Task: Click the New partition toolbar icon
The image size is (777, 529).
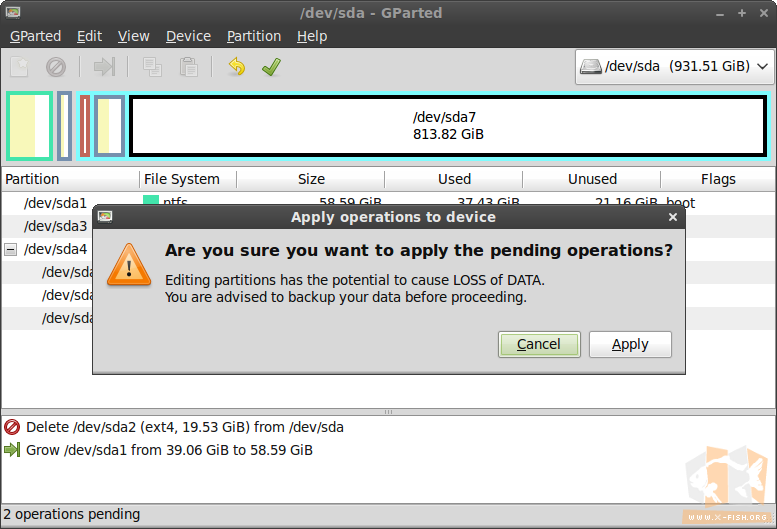Action: [x=20, y=67]
